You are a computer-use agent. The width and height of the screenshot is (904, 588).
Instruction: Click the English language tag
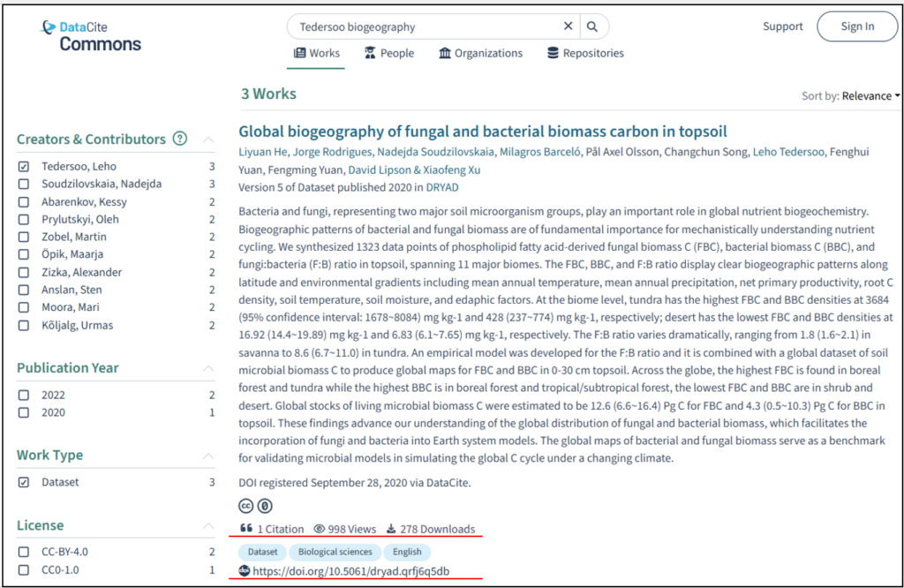[407, 552]
